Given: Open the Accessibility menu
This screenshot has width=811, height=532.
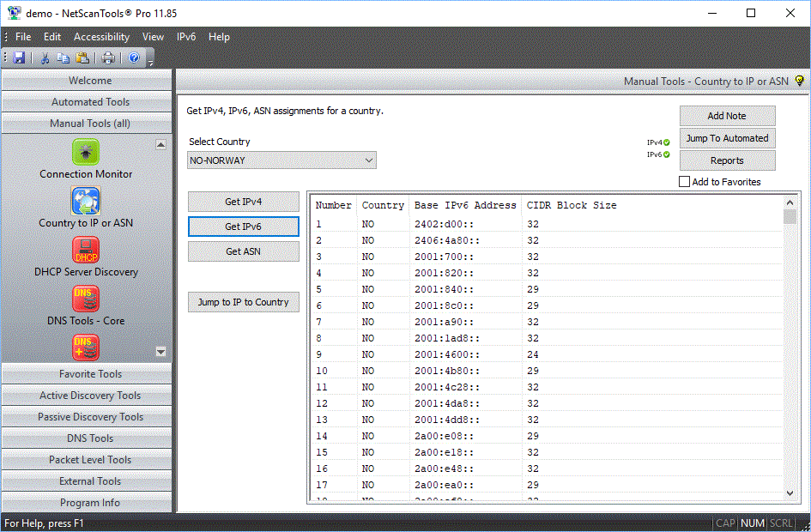Looking at the screenshot, I should tap(101, 37).
